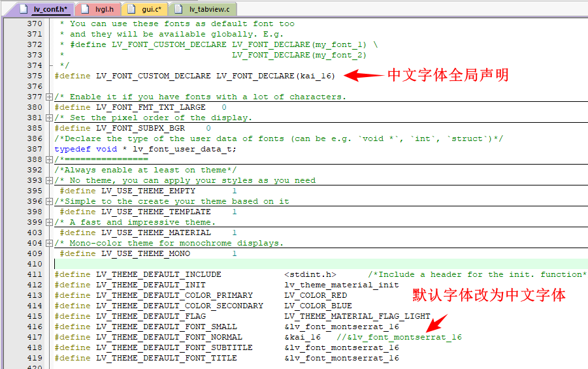Expand the 'No theme' comment at line 393

[49, 180]
